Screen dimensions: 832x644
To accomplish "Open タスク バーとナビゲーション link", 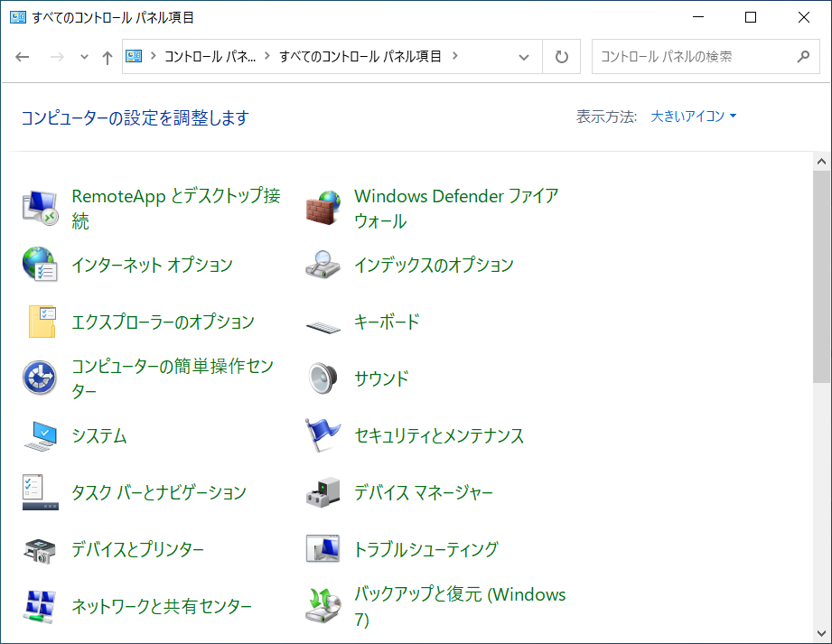I will tap(159, 493).
